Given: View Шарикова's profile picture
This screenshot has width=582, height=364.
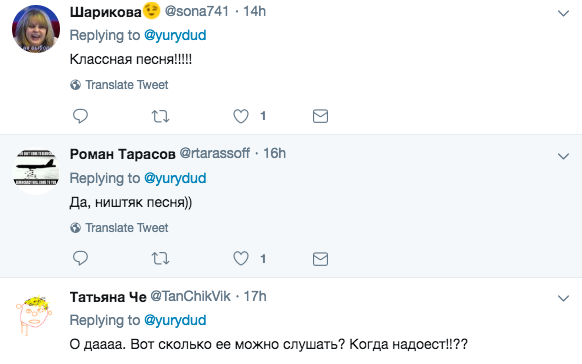Looking at the screenshot, I should tap(36, 29).
